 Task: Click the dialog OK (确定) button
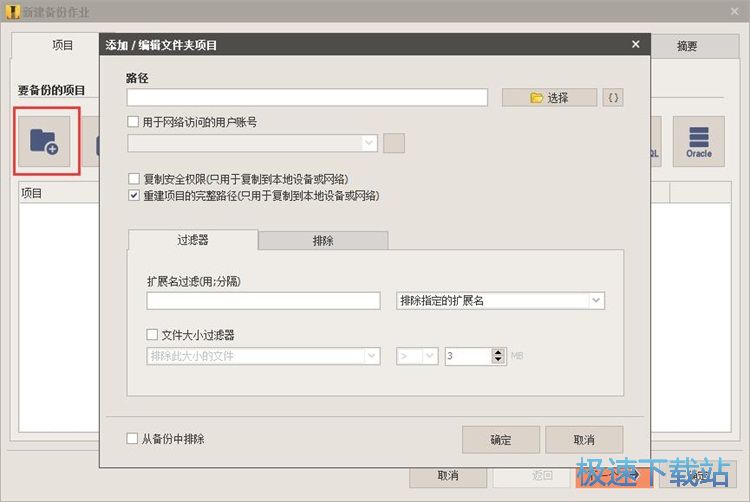pos(501,439)
